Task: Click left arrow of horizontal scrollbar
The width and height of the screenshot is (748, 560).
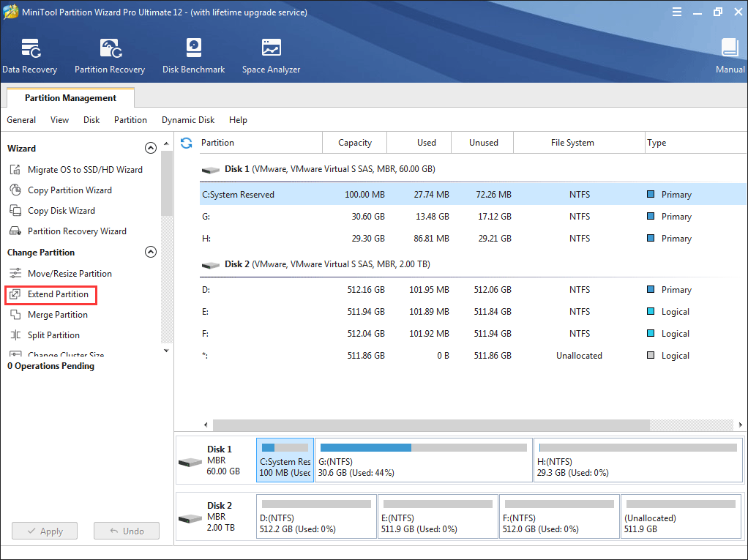Action: 206,425
